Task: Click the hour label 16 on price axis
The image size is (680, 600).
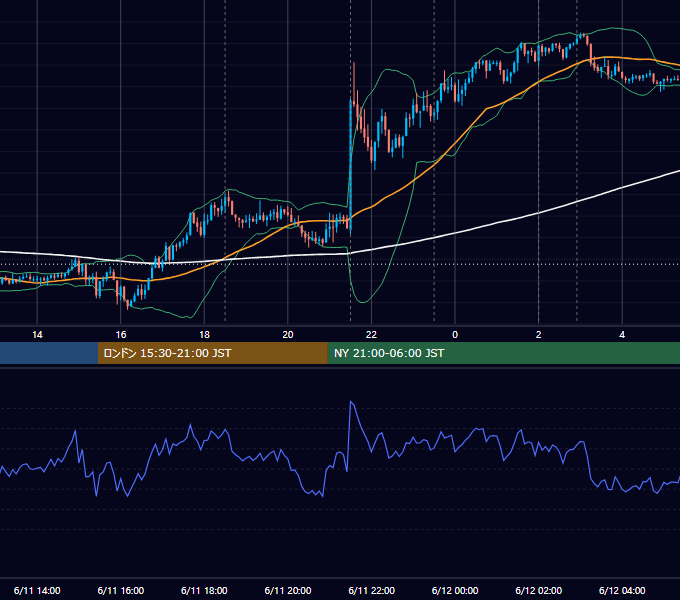Action: (121, 335)
